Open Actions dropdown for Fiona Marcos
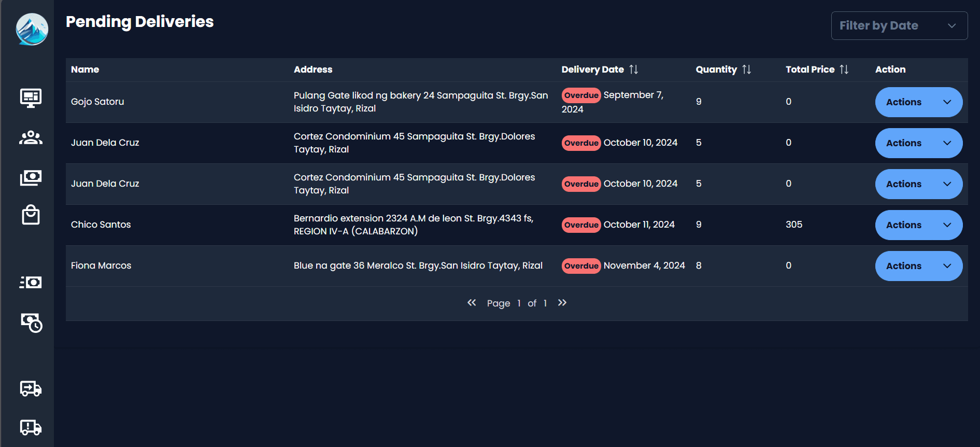 [918, 266]
